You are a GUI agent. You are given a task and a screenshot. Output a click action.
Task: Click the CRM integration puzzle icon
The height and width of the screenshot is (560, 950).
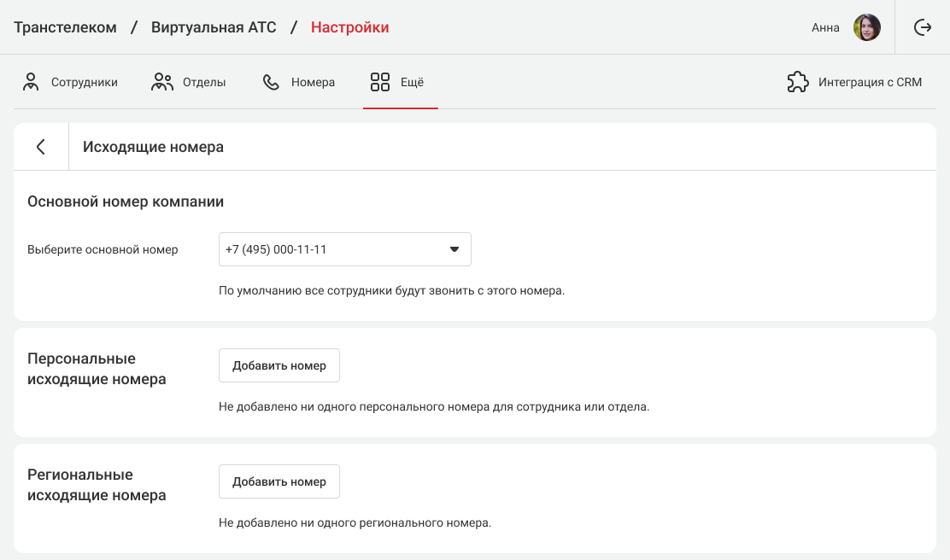[x=797, y=82]
